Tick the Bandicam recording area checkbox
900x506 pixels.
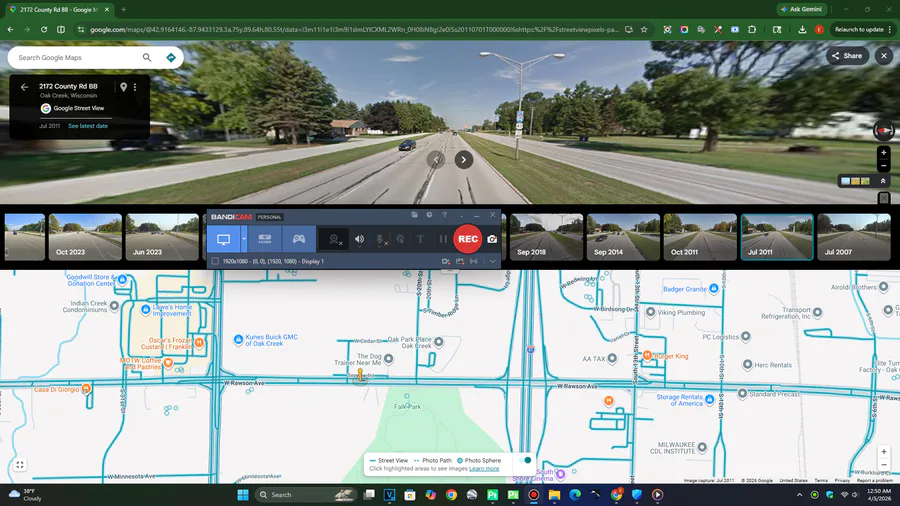tap(215, 261)
